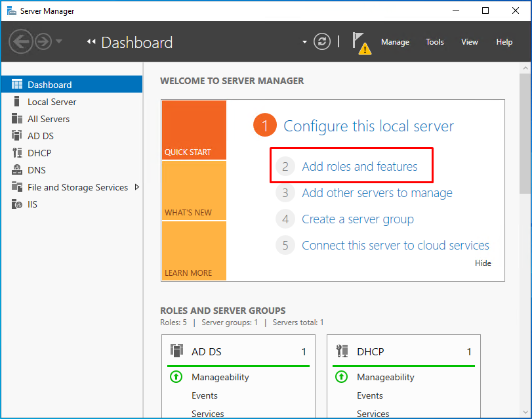This screenshot has width=532, height=419.
Task: Open Events in the AD DS tile
Action: (205, 395)
